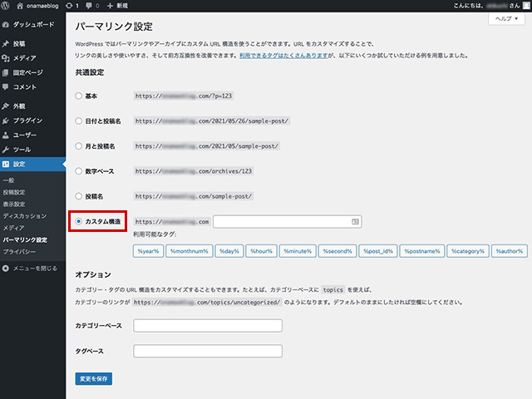Click the パーマリンク設定 page title
Image resolution: width=532 pixels, height=399 pixels.
pos(114,27)
